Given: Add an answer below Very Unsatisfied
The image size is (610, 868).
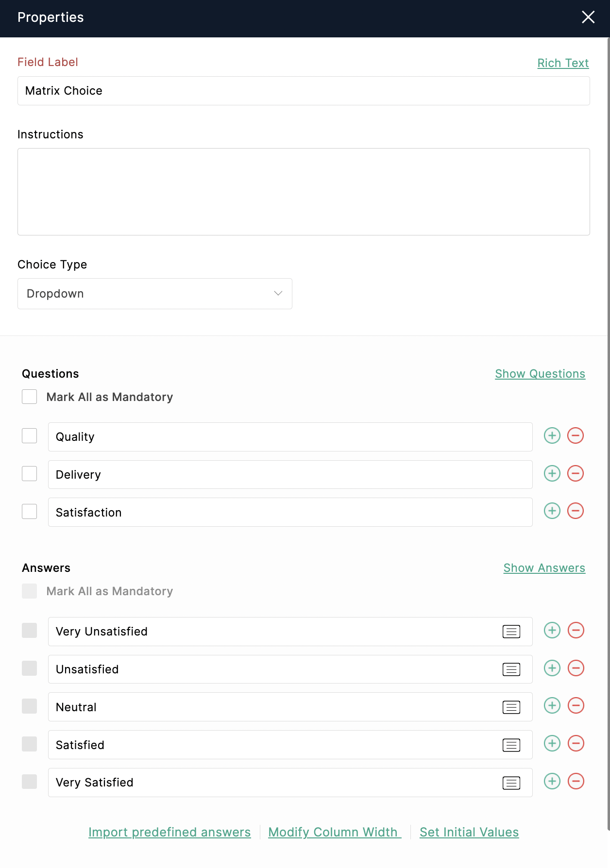Looking at the screenshot, I should tap(552, 630).
